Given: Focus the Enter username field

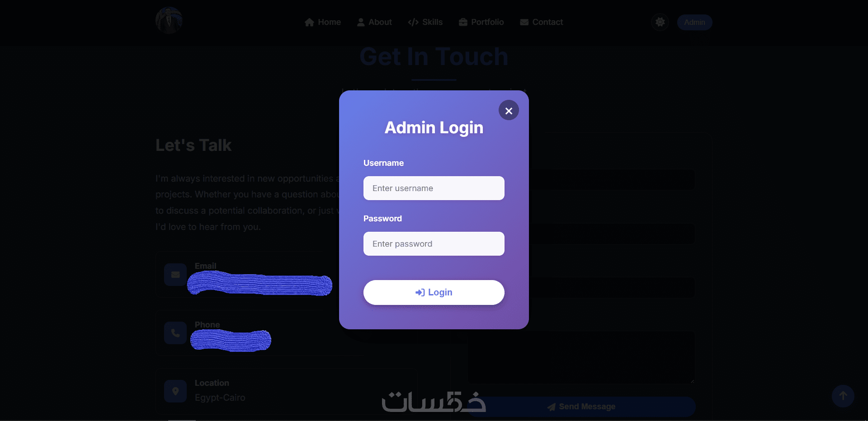Looking at the screenshot, I should pos(434,188).
